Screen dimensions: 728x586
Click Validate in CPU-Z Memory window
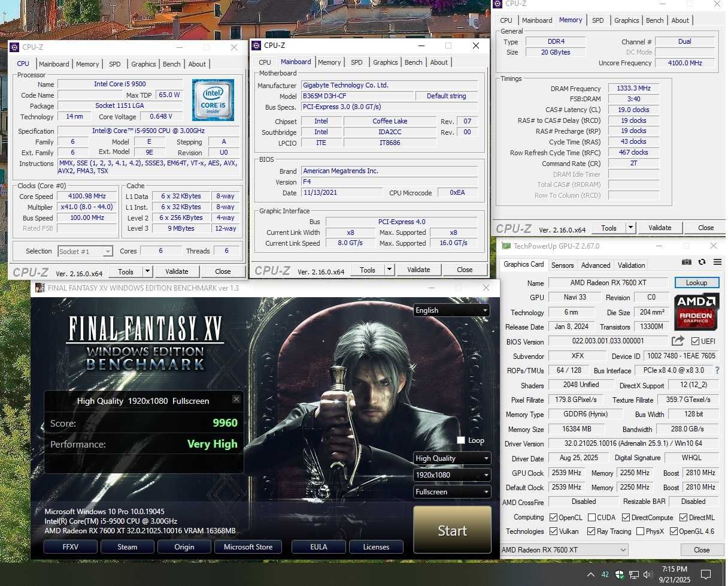[660, 228]
